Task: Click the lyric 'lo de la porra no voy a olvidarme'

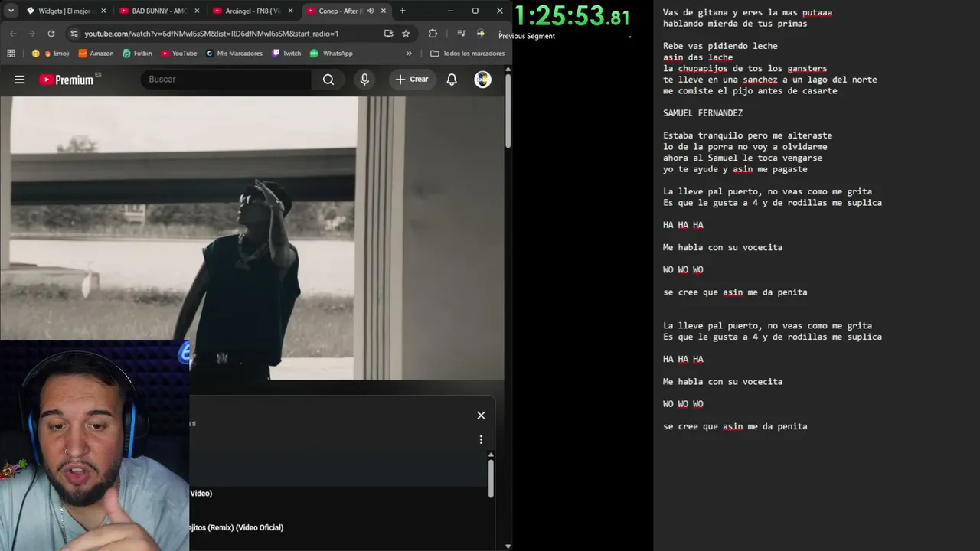Action: click(x=745, y=147)
